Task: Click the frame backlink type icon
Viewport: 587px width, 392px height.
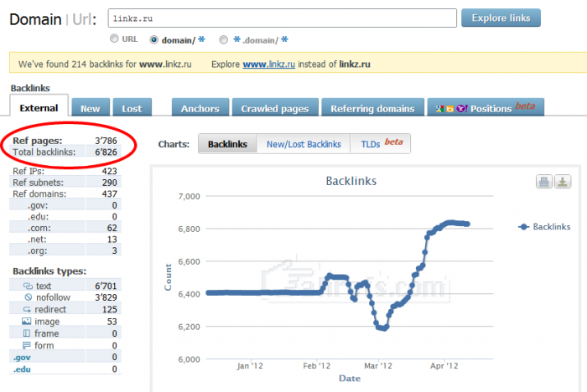Action: tap(27, 333)
